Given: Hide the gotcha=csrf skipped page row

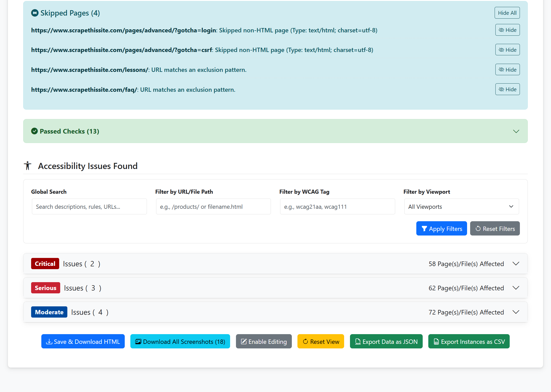Looking at the screenshot, I should [507, 50].
